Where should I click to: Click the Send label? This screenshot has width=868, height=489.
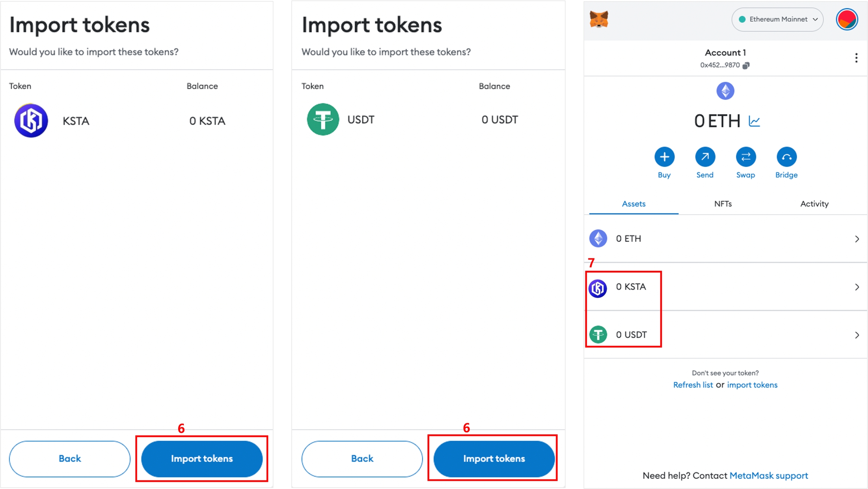coord(705,175)
